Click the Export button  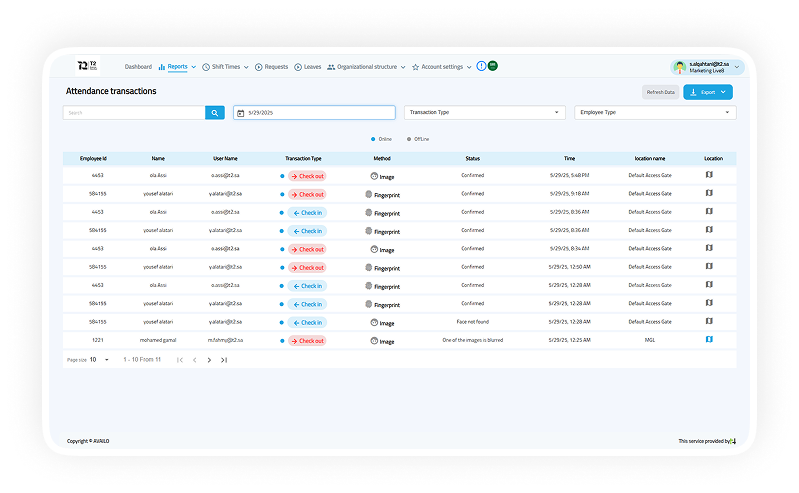[708, 92]
